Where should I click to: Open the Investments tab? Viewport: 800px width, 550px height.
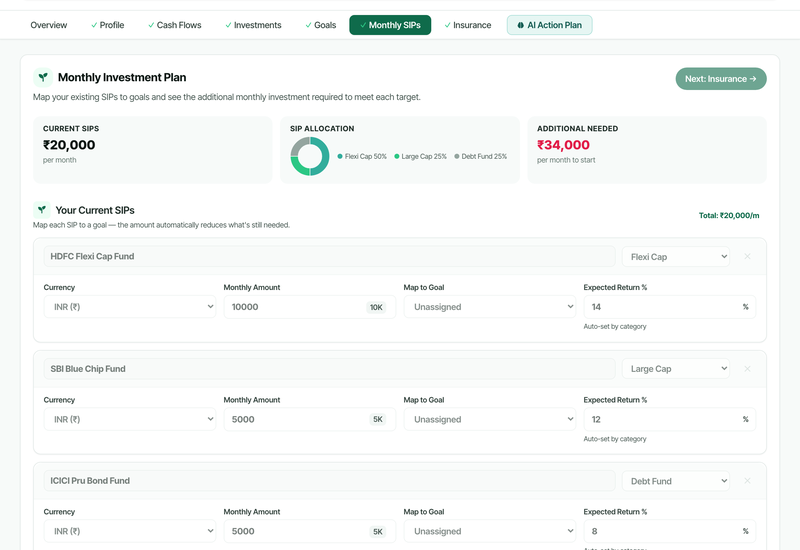[x=254, y=25]
